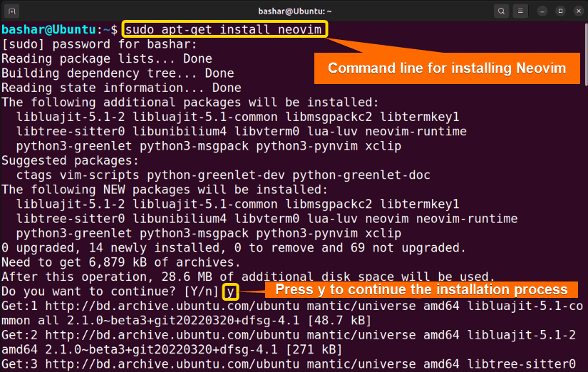Click 'The following NEW packages will be installed:' line
This screenshot has width=588, height=372.
pyautogui.click(x=165, y=190)
